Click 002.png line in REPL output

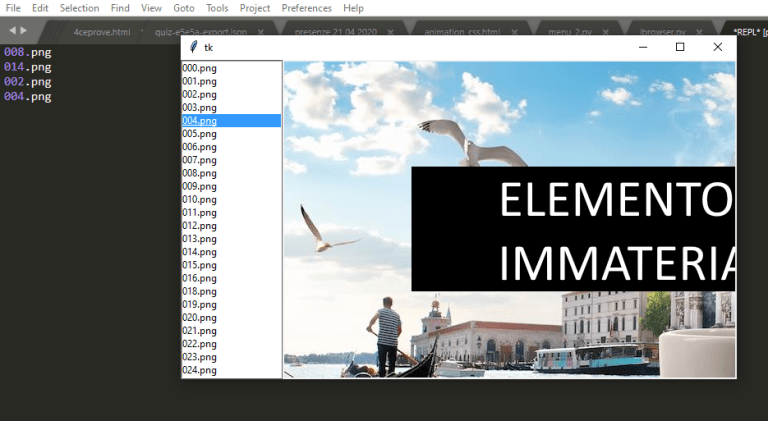(27, 82)
